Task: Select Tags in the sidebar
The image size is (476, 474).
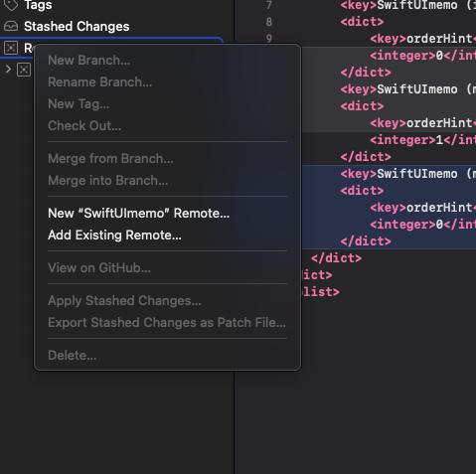Action: click(38, 5)
